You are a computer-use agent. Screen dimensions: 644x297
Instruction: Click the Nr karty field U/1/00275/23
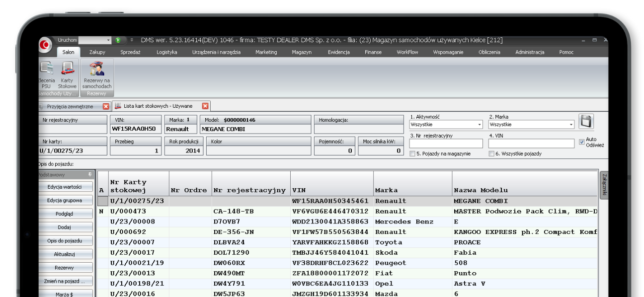pyautogui.click(x=73, y=150)
